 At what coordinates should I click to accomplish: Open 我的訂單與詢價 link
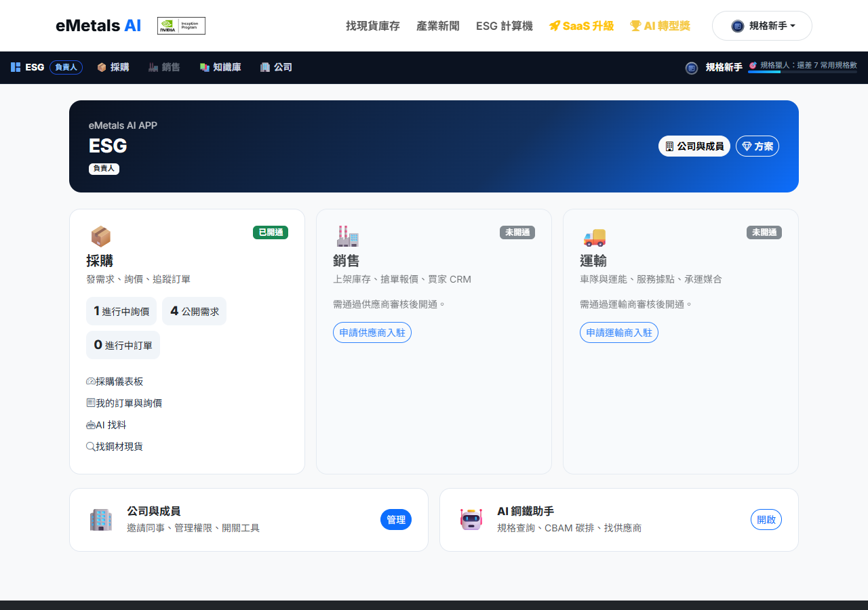(124, 403)
